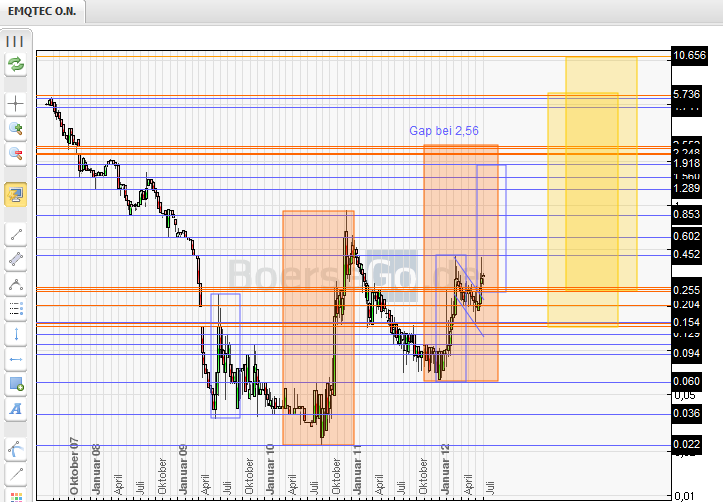Click the 'Januar 11' date axis label

coord(357,469)
